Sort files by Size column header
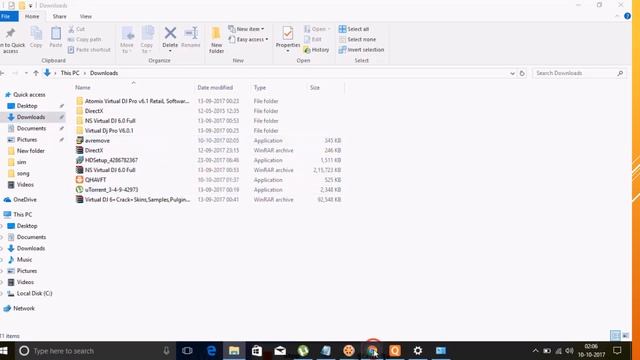Image resolution: width=640 pixels, height=360 pixels. [315, 87]
